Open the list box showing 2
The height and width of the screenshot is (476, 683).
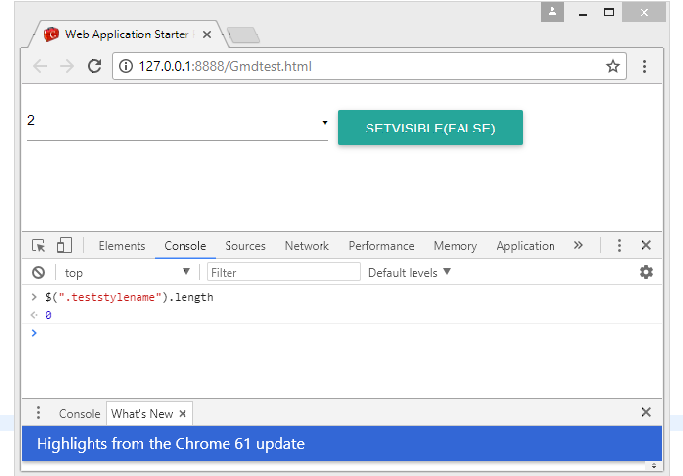point(177,123)
